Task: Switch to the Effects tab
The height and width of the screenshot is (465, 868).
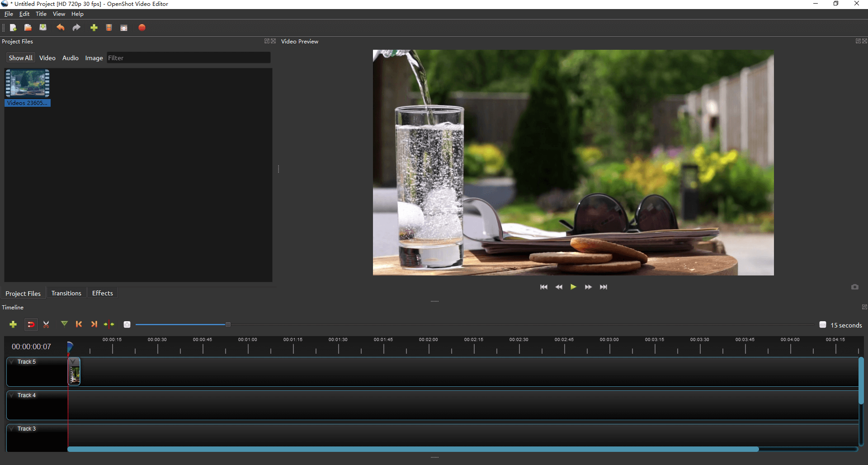Action: pyautogui.click(x=103, y=293)
